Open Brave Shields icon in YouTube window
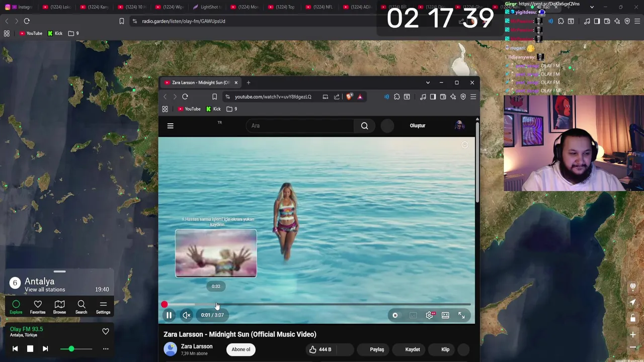The image size is (644, 362). click(349, 97)
